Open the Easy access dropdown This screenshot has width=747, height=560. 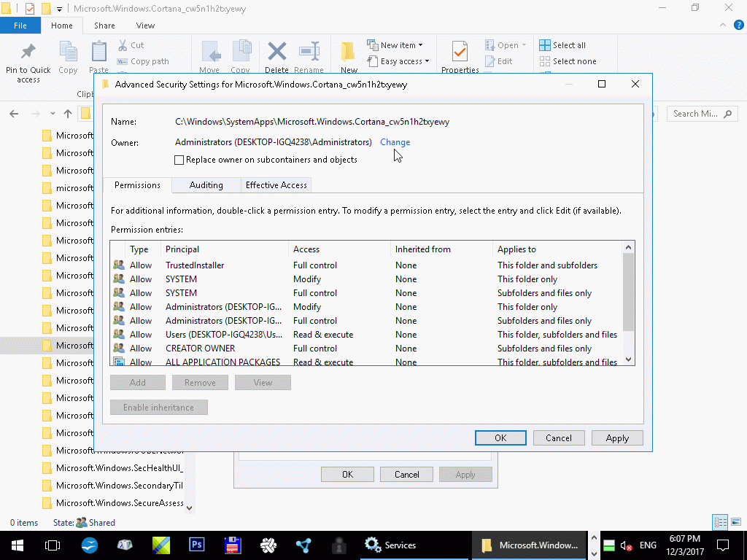coord(398,61)
